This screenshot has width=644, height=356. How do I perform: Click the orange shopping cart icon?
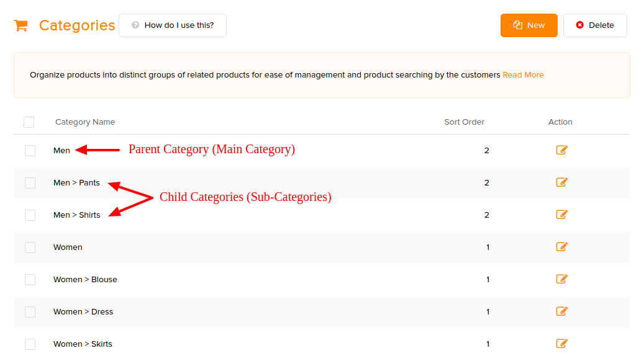click(x=20, y=25)
